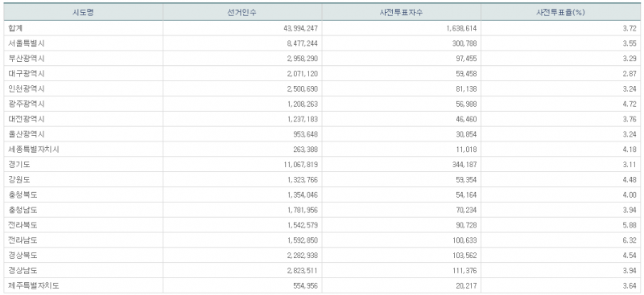Select the 광주광역시 row label

pyautogui.click(x=27, y=104)
